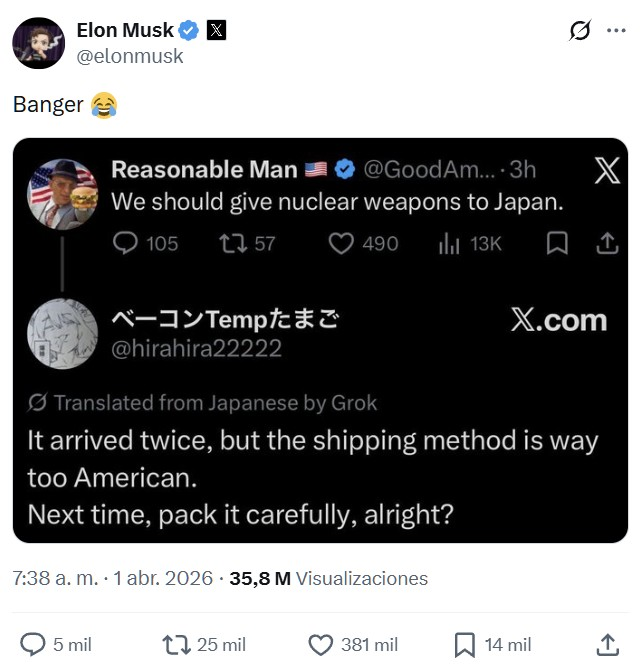
Task: View the 35,8 M Visualizaciones count
Action: 328,578
